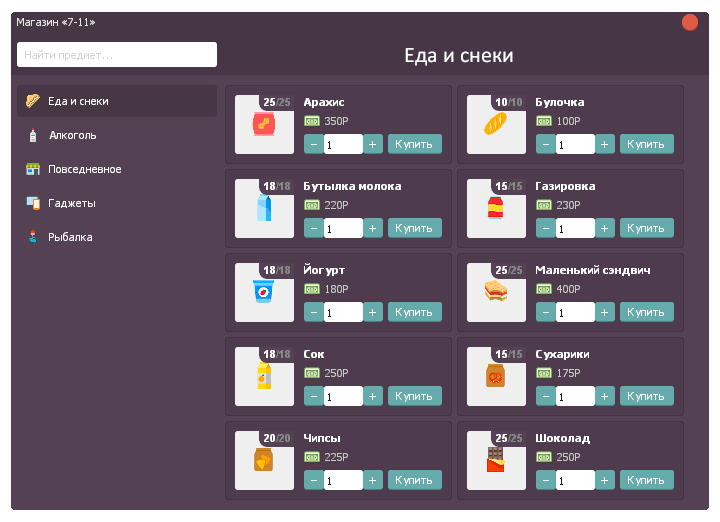
Task: Click the quantity field for Сок
Action: tap(343, 396)
